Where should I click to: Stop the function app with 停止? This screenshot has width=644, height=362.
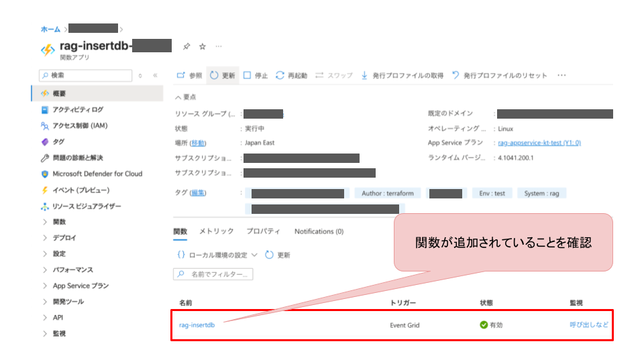coord(256,76)
